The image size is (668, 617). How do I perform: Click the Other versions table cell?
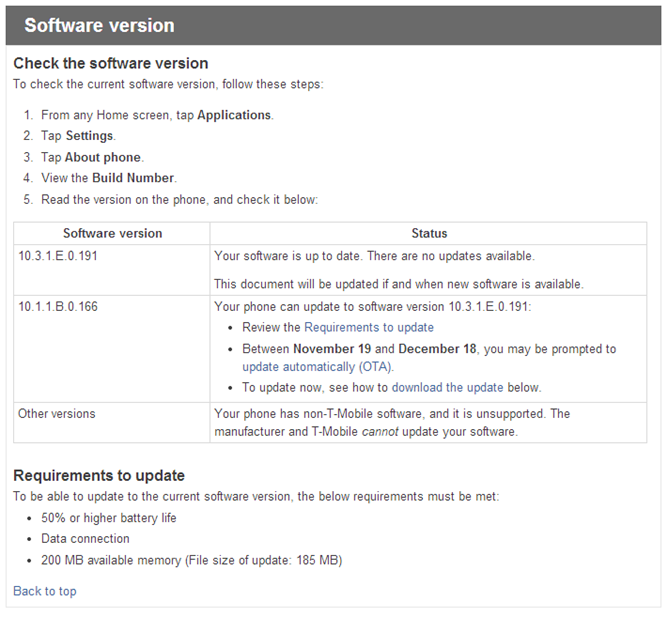(57, 413)
